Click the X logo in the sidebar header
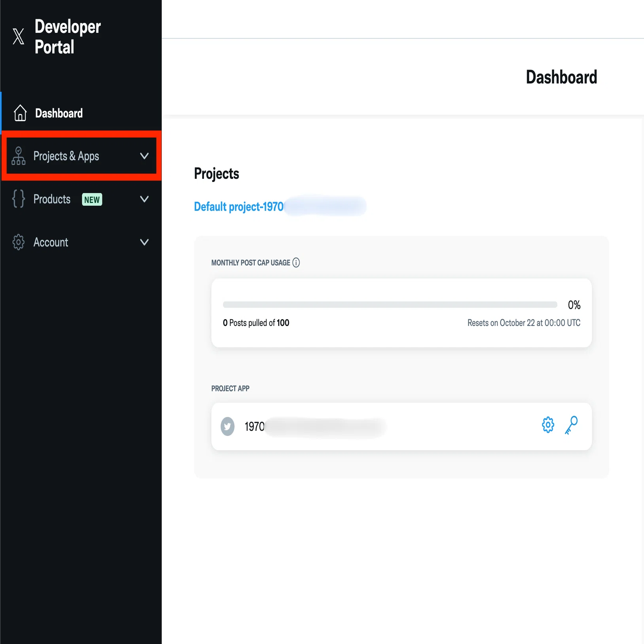644x644 pixels. click(x=18, y=36)
